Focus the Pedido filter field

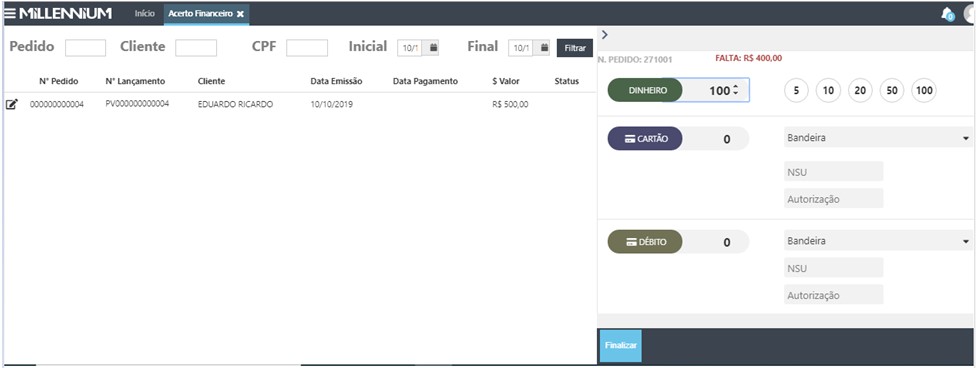85,48
